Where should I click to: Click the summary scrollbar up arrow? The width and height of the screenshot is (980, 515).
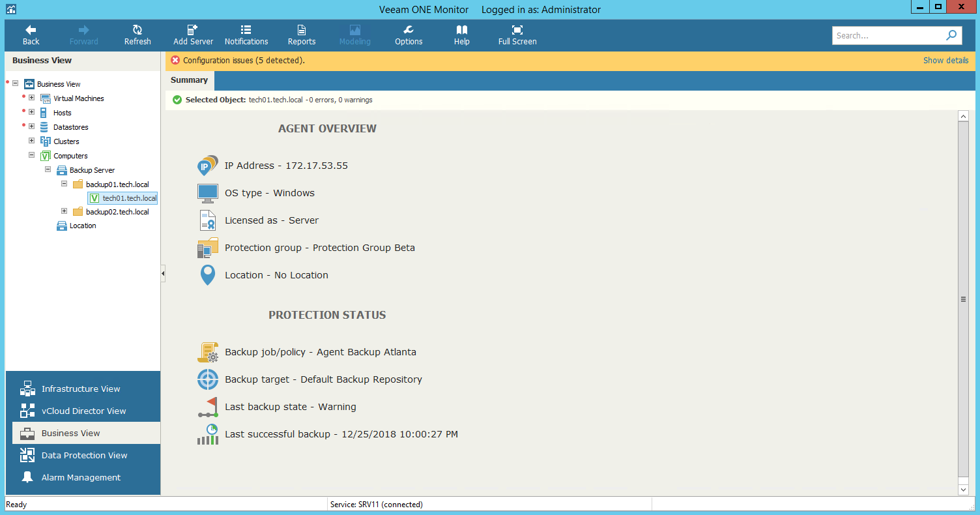click(x=963, y=115)
